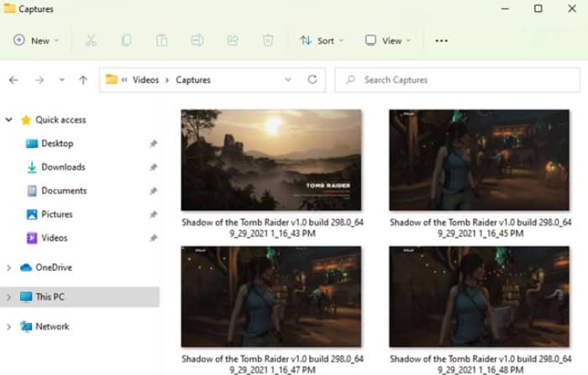Viewport: 588px width, 375px height.
Task: Maximize the Captures window
Action: (538, 8)
